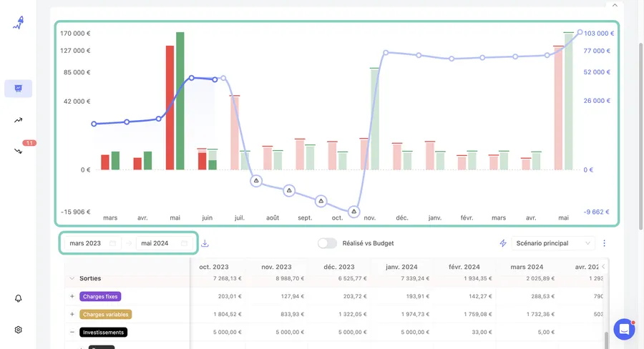Click the déc. 2023 column header
This screenshot has width=644, height=349.
[x=339, y=267]
